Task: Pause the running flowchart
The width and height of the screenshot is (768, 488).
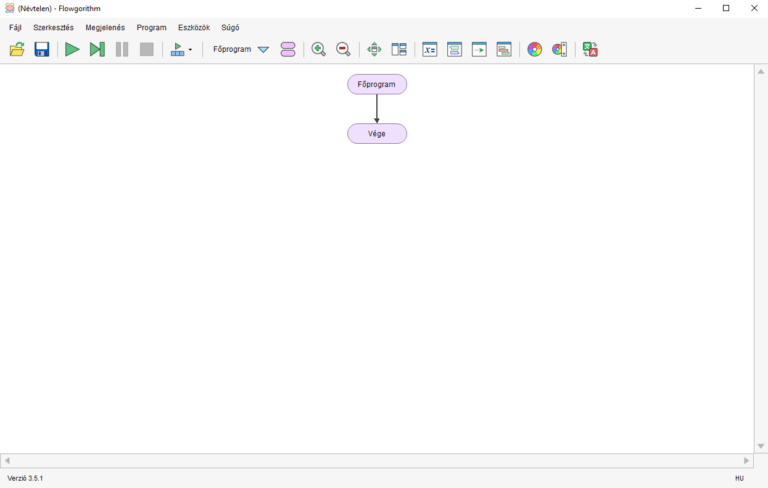Action: (122, 49)
